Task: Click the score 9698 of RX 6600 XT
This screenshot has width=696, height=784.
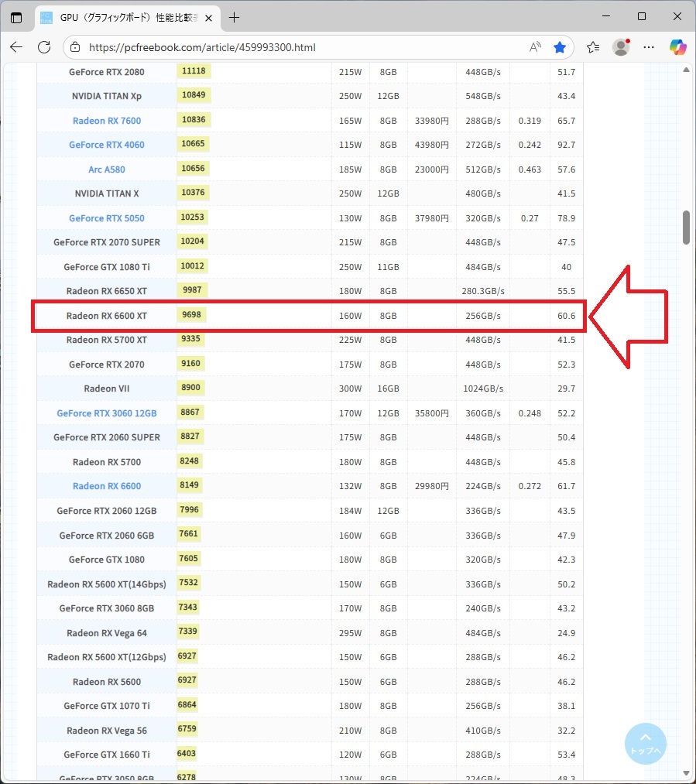Action: click(191, 314)
